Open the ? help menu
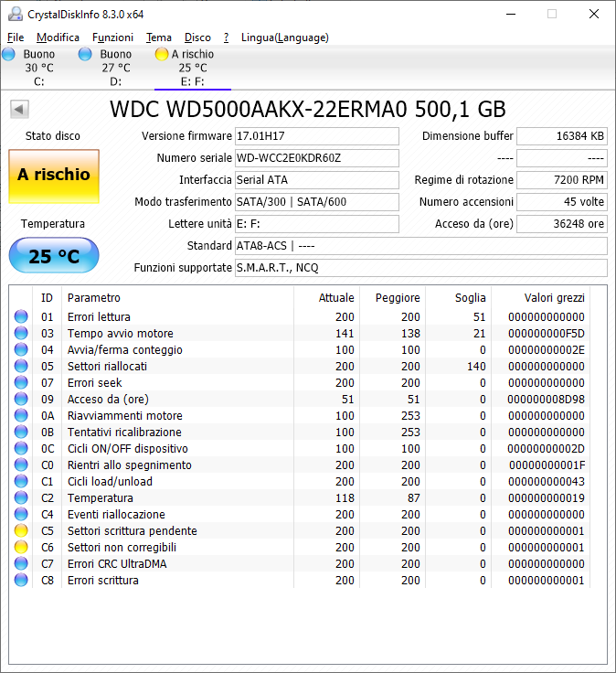616x673 pixels. pos(226,37)
